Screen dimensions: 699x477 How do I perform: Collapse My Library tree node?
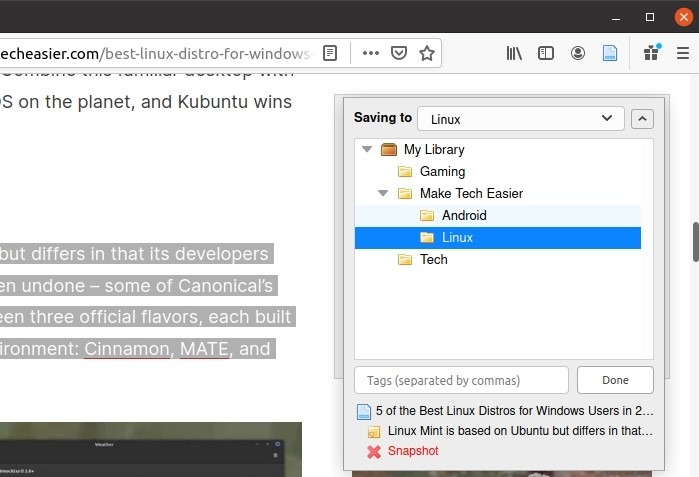(367, 149)
